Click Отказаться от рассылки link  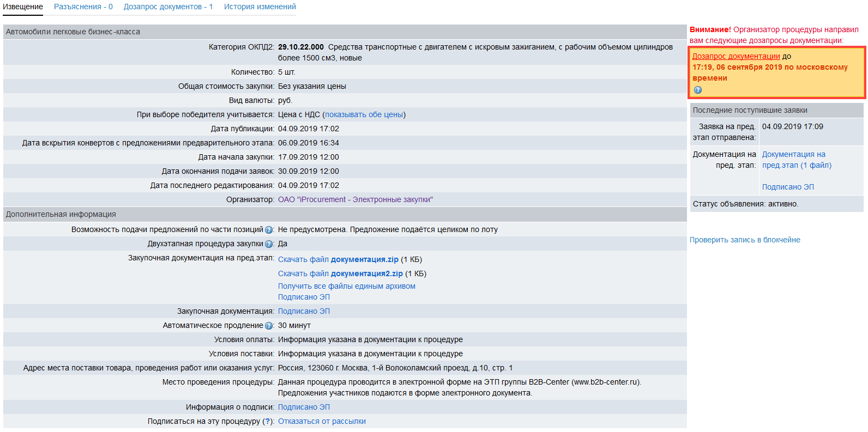tap(322, 421)
